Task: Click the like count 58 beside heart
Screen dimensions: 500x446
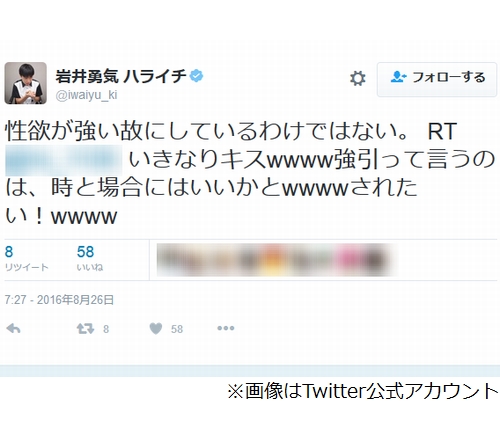Action: coord(177,329)
